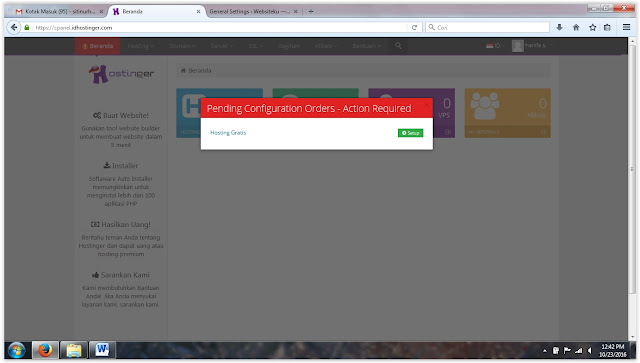The height and width of the screenshot is (363, 640).
Task: Expand the Bantuan dropdown menu
Action: click(x=366, y=46)
